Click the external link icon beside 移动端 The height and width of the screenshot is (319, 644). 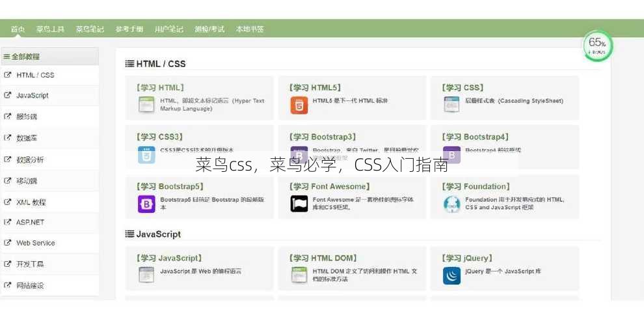point(7,180)
